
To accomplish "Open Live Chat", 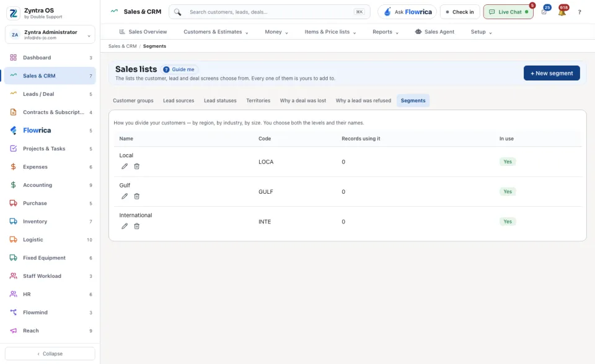I will [x=508, y=12].
